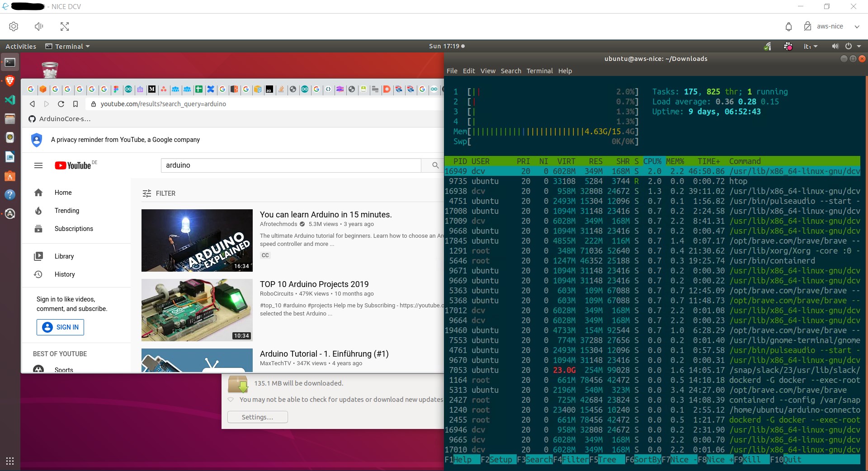
Task: Open Trash on the desktop
Action: [x=50, y=70]
